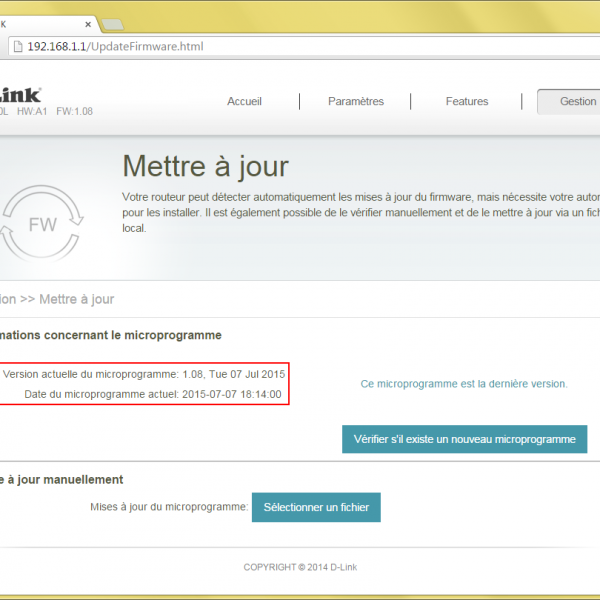This screenshot has height=600, width=600.
Task: Click the D-Link logo
Action: pos(20,95)
